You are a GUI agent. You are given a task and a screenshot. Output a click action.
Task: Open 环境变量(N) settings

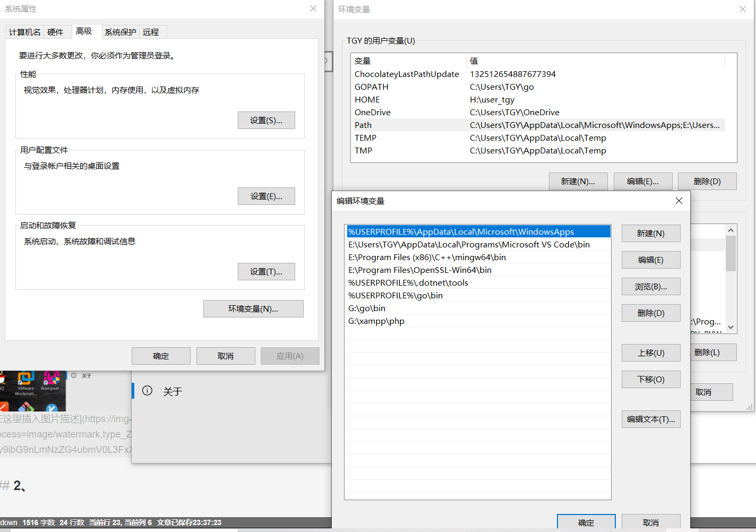pos(253,308)
